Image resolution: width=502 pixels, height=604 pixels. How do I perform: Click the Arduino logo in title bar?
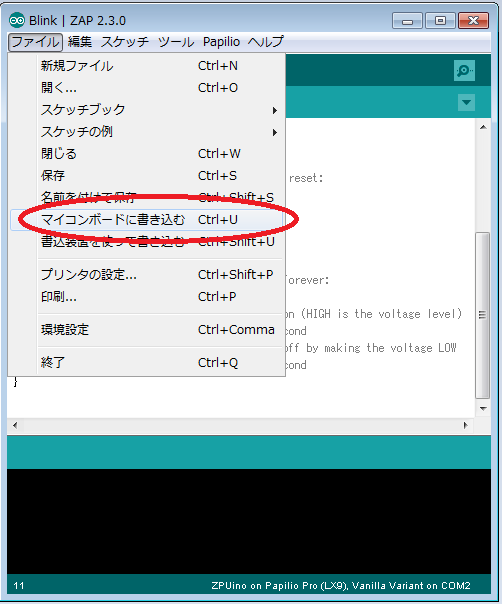point(17,20)
